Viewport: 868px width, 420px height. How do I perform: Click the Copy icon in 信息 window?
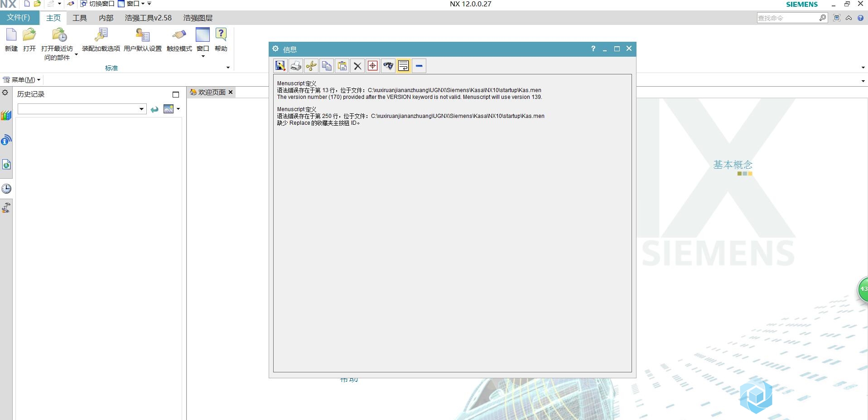[x=327, y=66]
